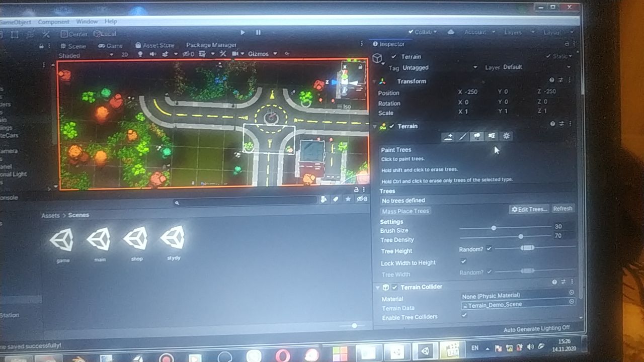
Task: Select the Paint Details terrain tool
Action: [x=492, y=136]
